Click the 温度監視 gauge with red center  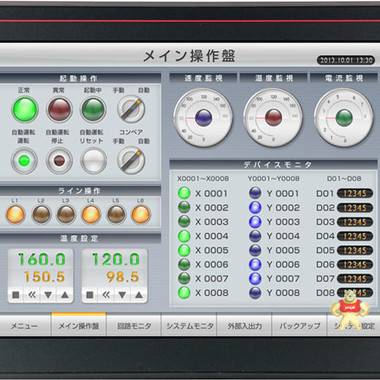click(273, 118)
